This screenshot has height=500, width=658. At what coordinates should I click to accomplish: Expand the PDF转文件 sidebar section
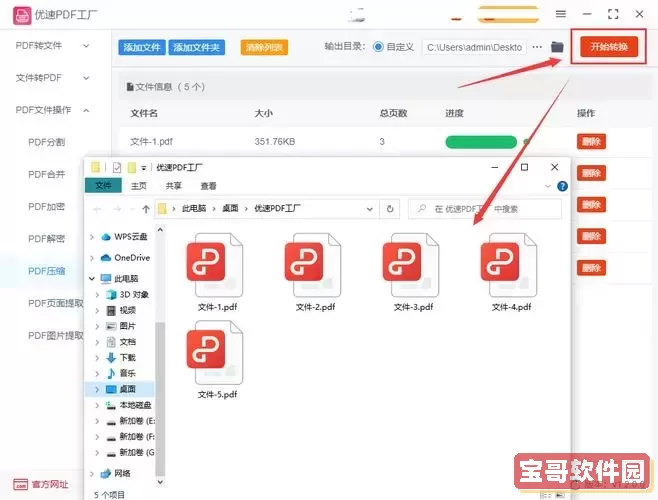tap(86, 45)
